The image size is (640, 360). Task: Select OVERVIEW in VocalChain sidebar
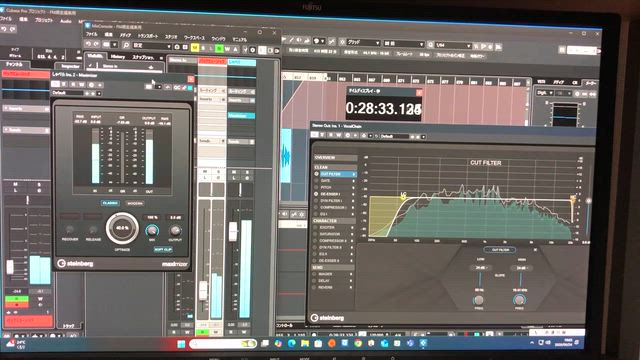click(335, 158)
